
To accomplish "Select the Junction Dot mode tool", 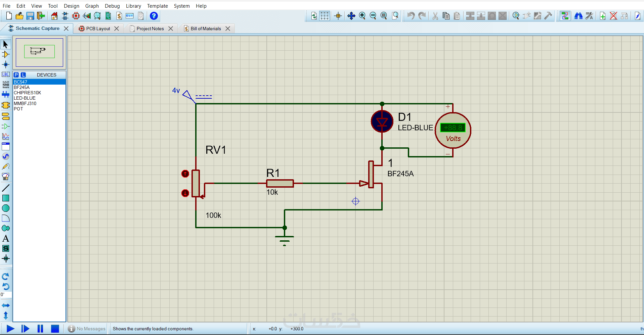I will [x=6, y=64].
